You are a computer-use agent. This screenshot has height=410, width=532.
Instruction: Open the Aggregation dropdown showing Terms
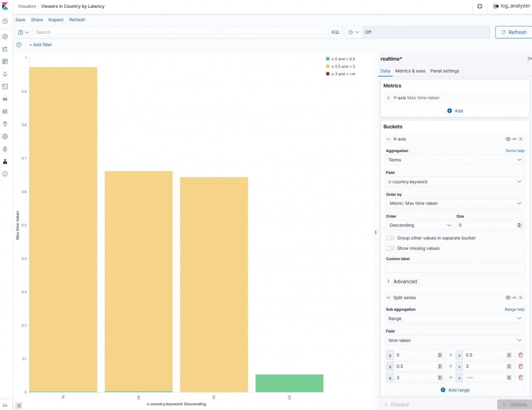click(455, 160)
